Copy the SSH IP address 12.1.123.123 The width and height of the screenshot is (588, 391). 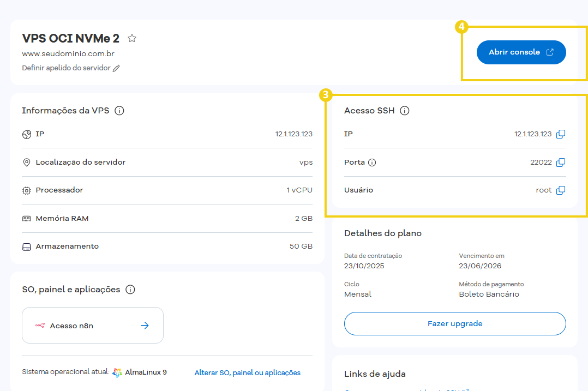pyautogui.click(x=561, y=134)
